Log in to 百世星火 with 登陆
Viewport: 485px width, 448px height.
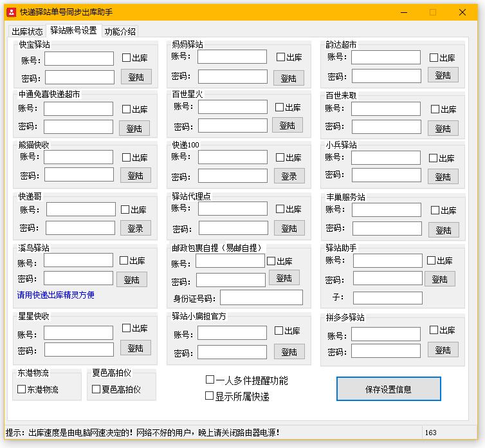coord(288,125)
